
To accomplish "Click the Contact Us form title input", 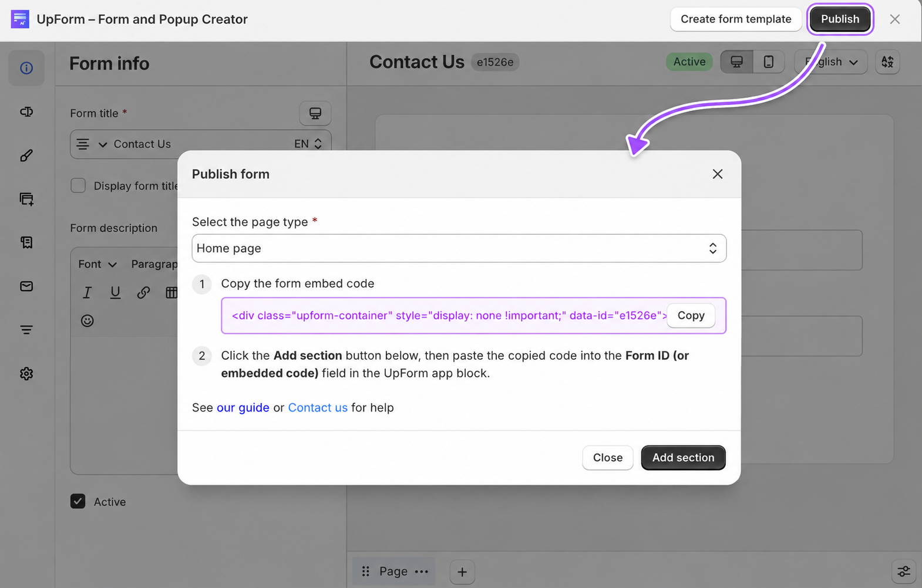I will pyautogui.click(x=201, y=144).
